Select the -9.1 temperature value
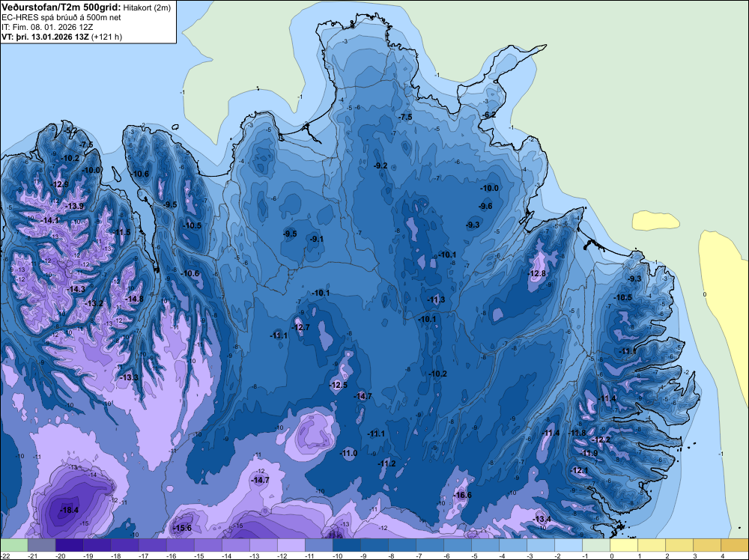The height and width of the screenshot is (560, 749). [x=316, y=239]
